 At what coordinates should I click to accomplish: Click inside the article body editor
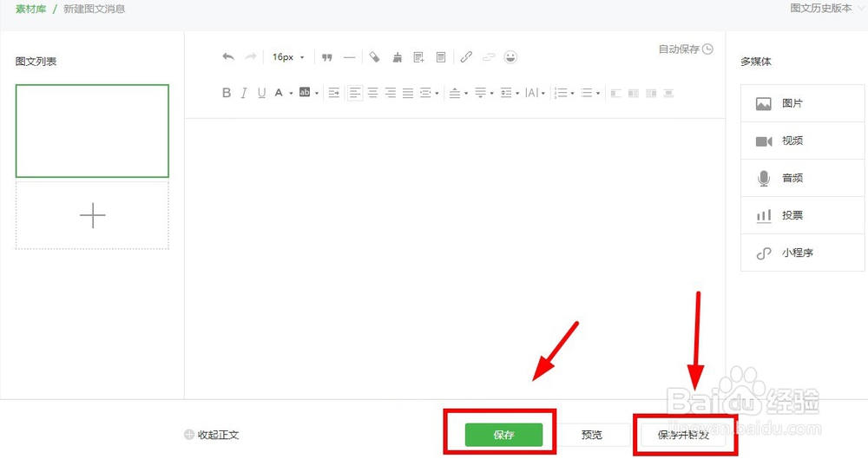click(x=455, y=258)
